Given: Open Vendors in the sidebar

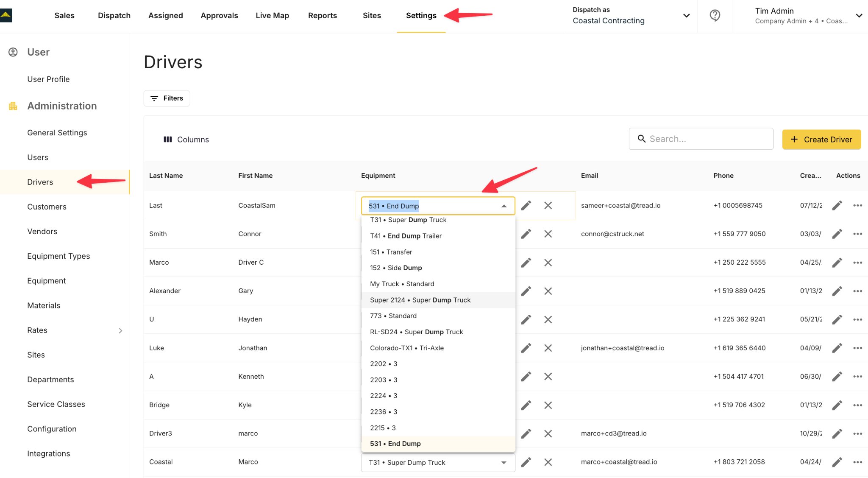Looking at the screenshot, I should tap(42, 232).
